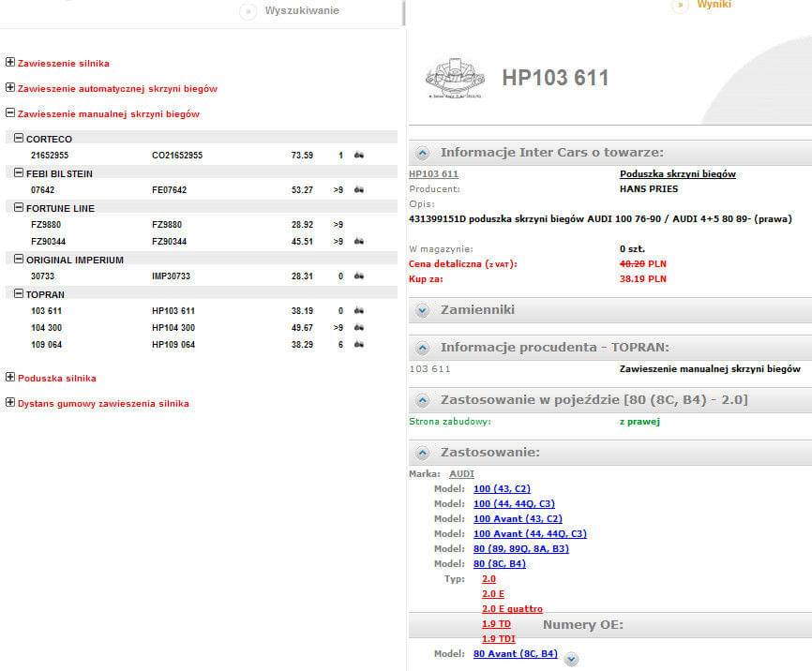The width and height of the screenshot is (812, 671).
Task: Collapse the ORIGINAL IMPERIUM group
Action: click(19, 259)
